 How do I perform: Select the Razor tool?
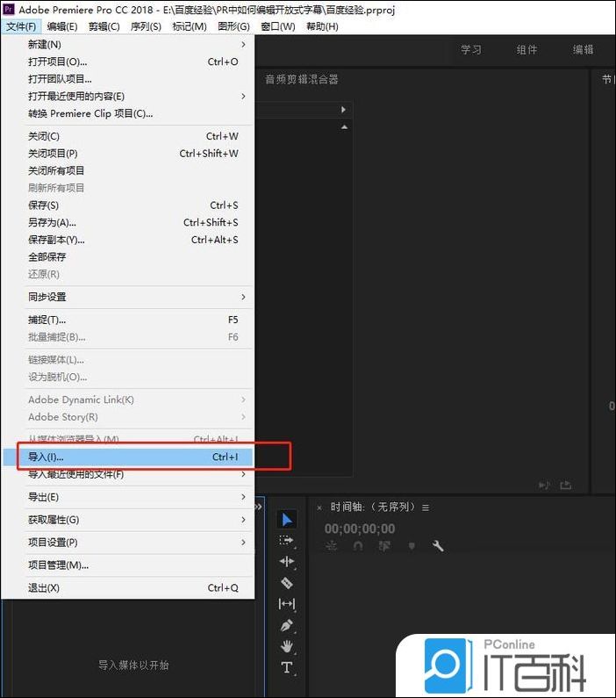[x=287, y=583]
